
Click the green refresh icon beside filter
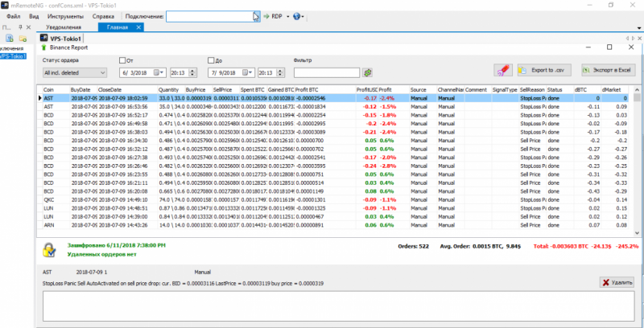click(367, 72)
